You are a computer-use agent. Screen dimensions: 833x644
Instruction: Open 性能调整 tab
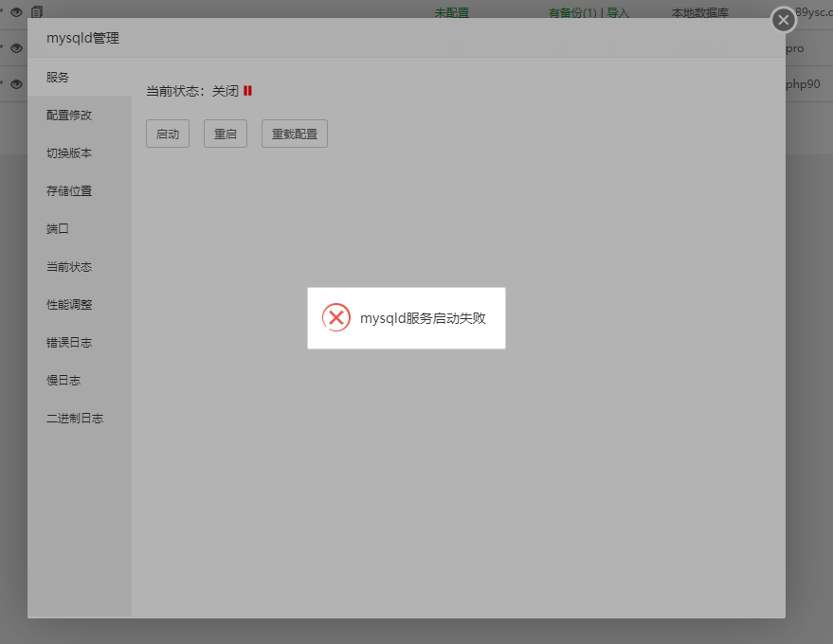click(80, 305)
